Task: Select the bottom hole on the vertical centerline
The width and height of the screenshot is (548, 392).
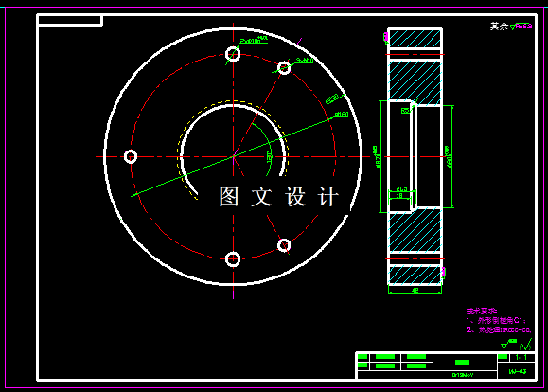Action: 233,259
